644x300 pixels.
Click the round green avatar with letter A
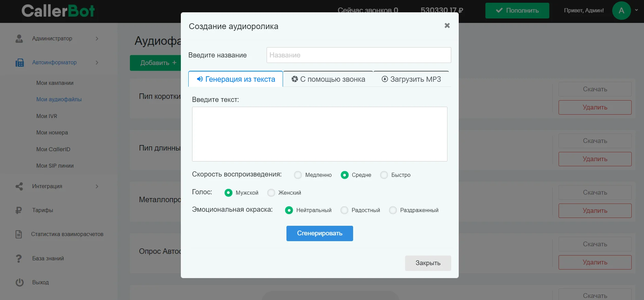[621, 11]
